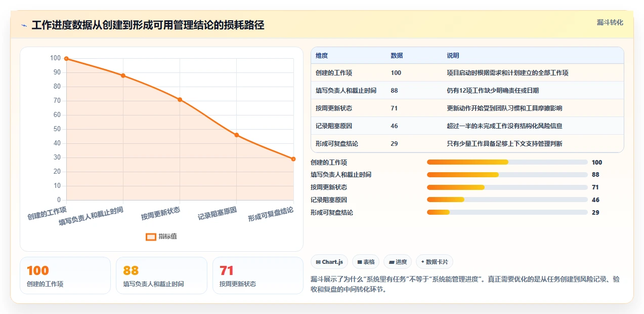The width and height of the screenshot is (644, 314).
Task: Click the summary paragraph starting 漏斗展示了
Action: point(465,285)
